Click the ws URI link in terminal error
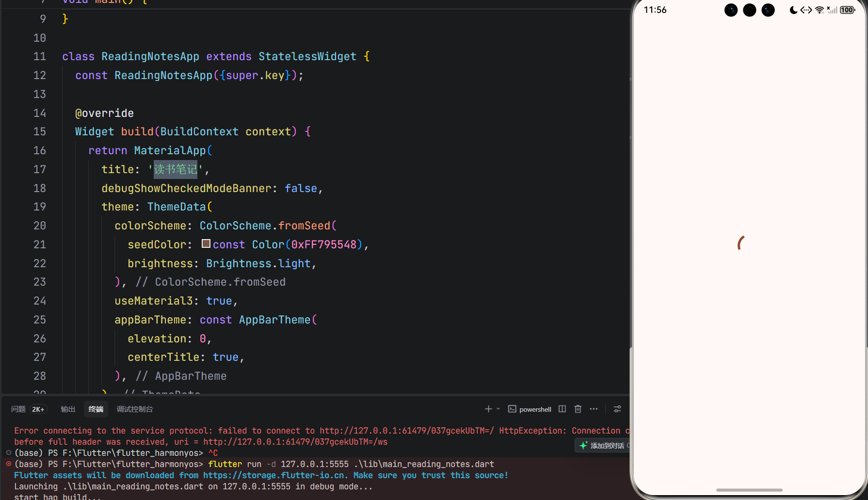This screenshot has height=500, width=868. (295, 442)
